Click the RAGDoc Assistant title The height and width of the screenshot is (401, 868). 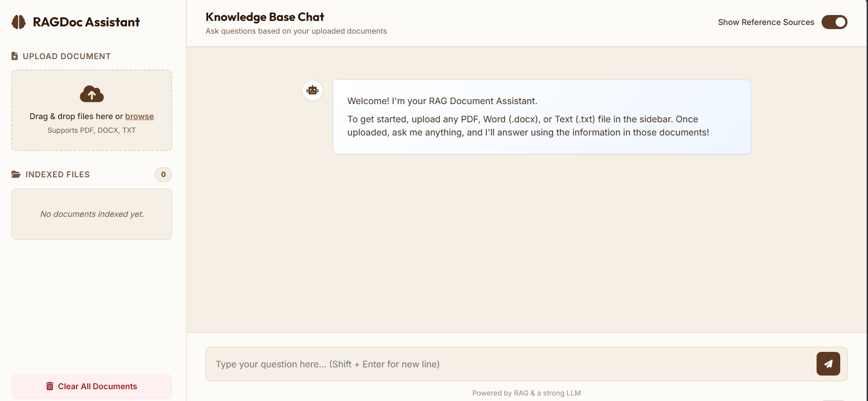86,22
